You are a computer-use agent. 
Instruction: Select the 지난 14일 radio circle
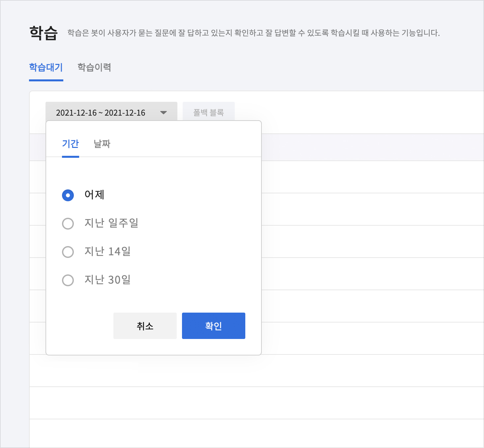[68, 252]
